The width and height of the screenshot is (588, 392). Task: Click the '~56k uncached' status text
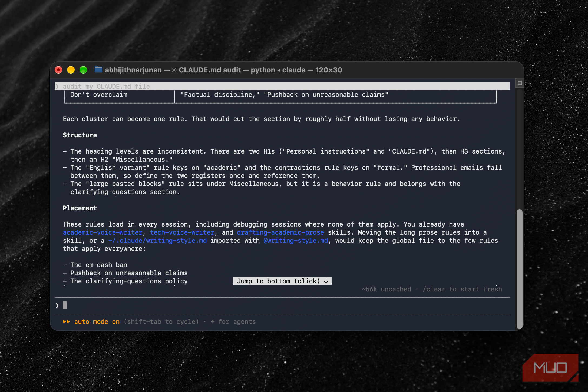(x=387, y=289)
